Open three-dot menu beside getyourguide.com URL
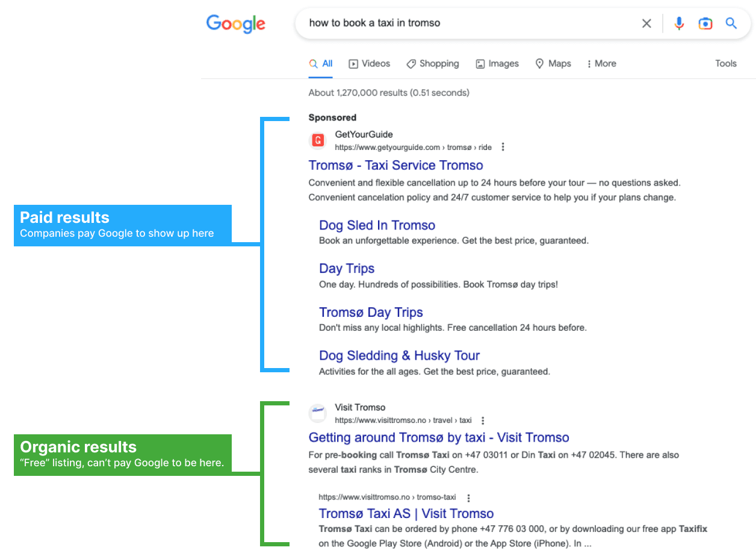This screenshot has height=559, width=756. pyautogui.click(x=503, y=147)
